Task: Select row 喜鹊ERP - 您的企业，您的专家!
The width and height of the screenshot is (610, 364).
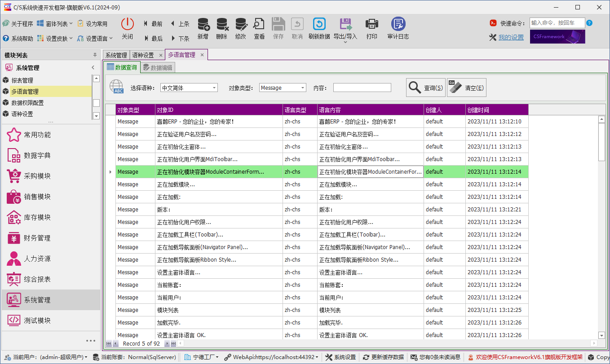Action: pos(322,122)
